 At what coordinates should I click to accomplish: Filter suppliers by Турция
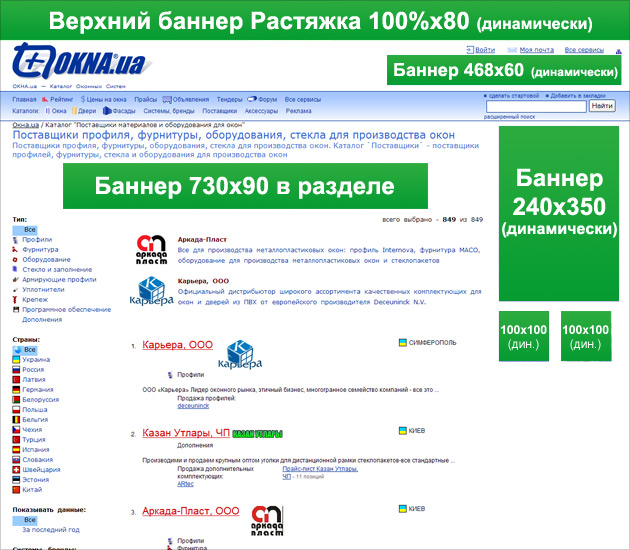click(x=34, y=440)
